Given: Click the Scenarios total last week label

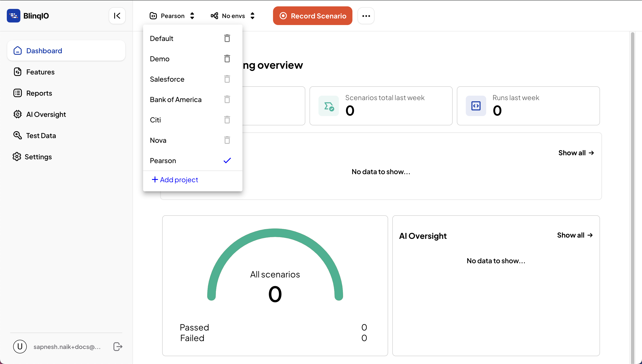Looking at the screenshot, I should (x=385, y=98).
